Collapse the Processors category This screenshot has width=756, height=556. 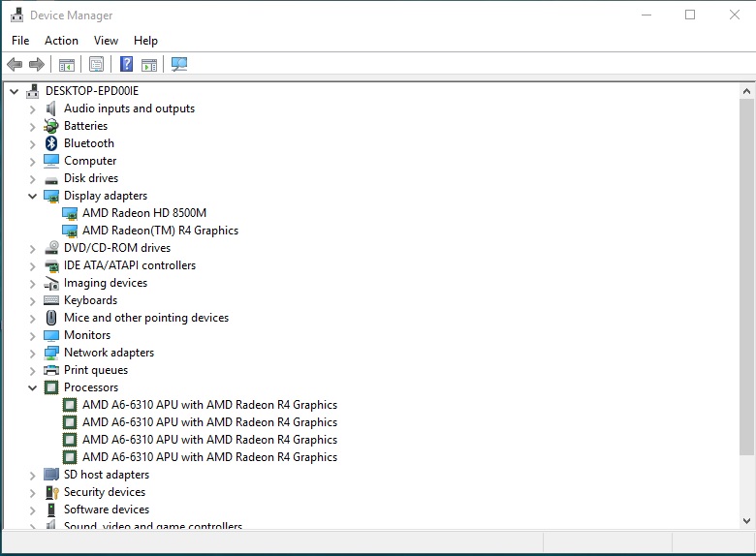click(x=32, y=387)
